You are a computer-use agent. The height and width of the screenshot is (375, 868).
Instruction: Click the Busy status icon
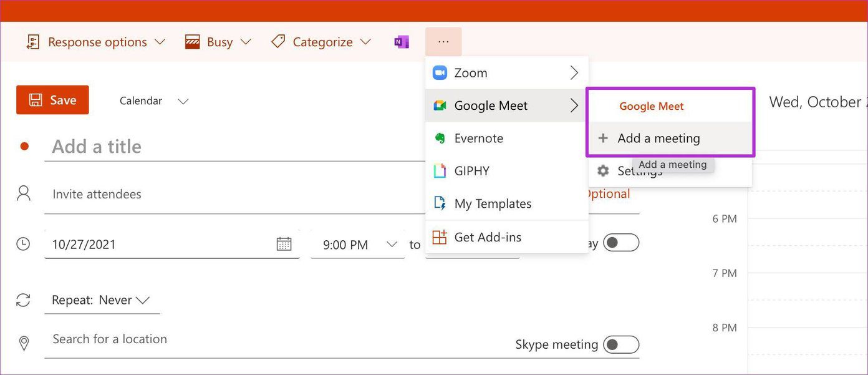tap(193, 42)
